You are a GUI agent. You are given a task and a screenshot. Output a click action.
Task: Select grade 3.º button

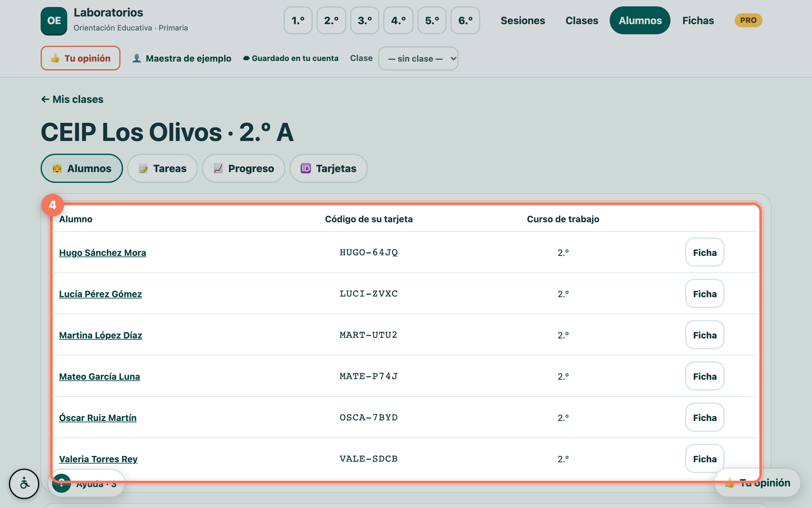(365, 21)
